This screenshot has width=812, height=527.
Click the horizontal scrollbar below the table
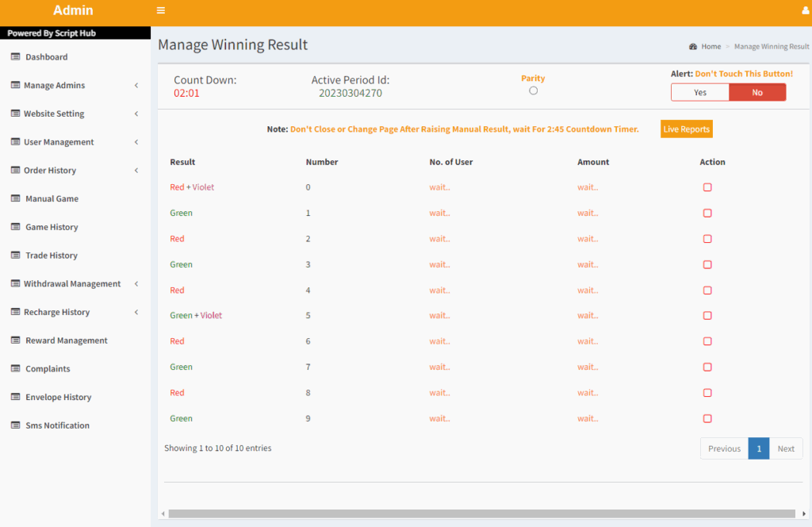click(x=481, y=514)
